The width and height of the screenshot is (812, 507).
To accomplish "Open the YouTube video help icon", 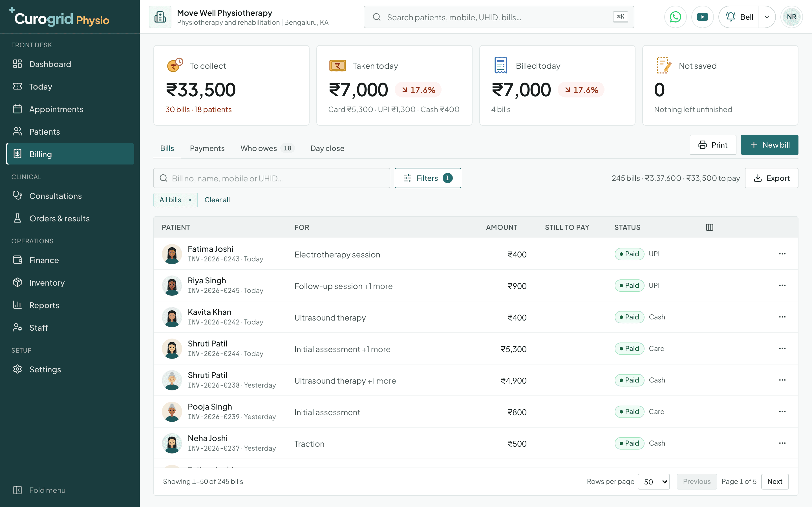I will [702, 17].
